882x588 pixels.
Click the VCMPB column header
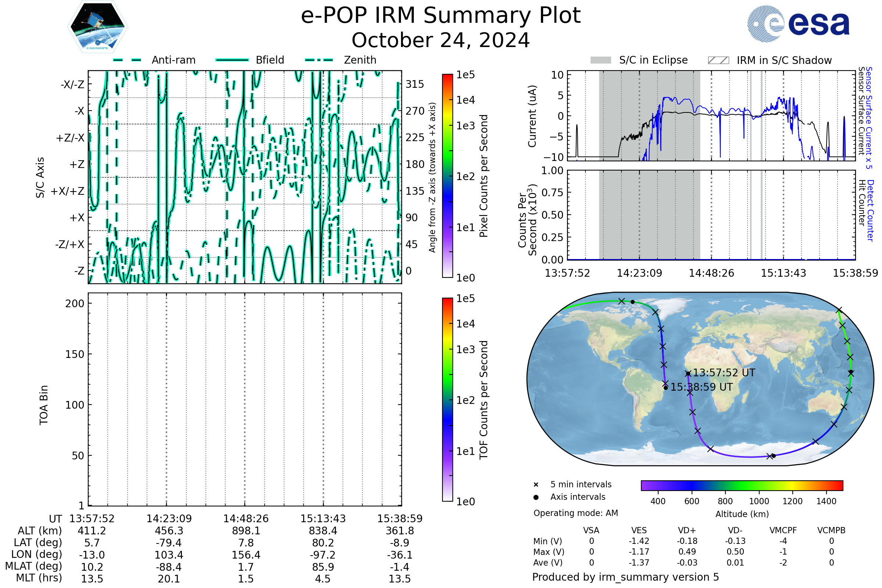[831, 530]
